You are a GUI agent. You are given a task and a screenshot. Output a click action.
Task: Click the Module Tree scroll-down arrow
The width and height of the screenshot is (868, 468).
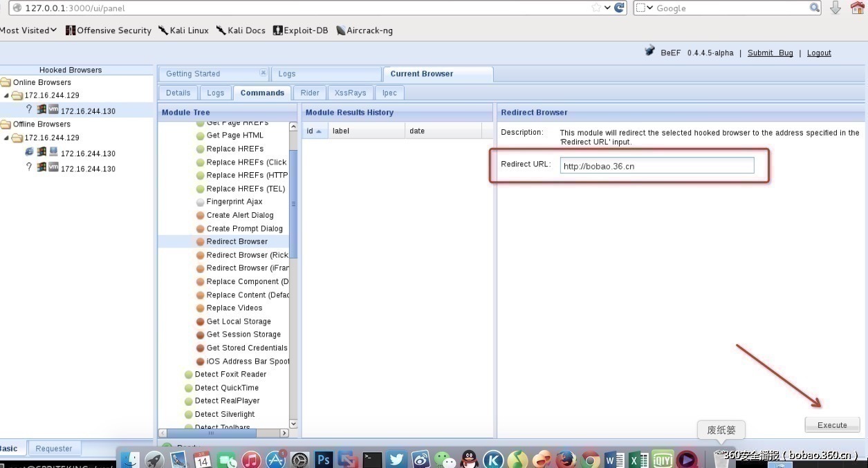pyautogui.click(x=293, y=424)
